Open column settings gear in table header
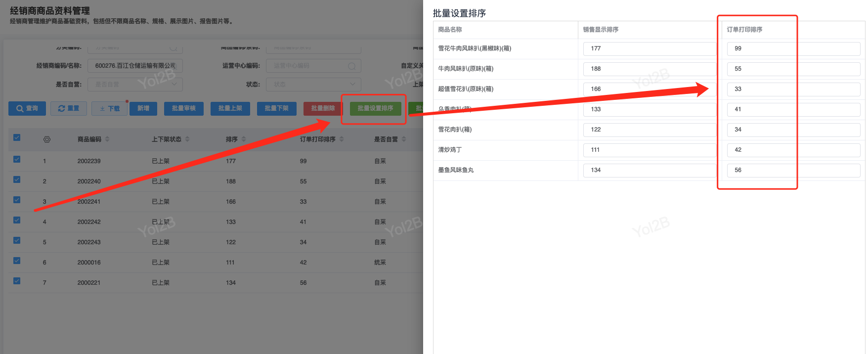 tap(47, 139)
